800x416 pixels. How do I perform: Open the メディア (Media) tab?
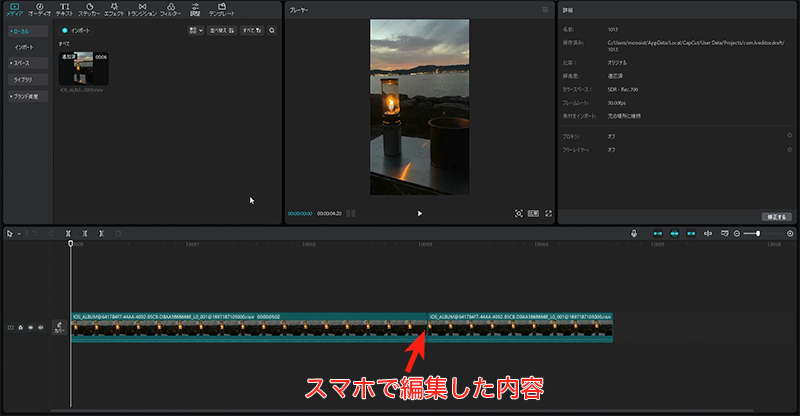point(14,9)
